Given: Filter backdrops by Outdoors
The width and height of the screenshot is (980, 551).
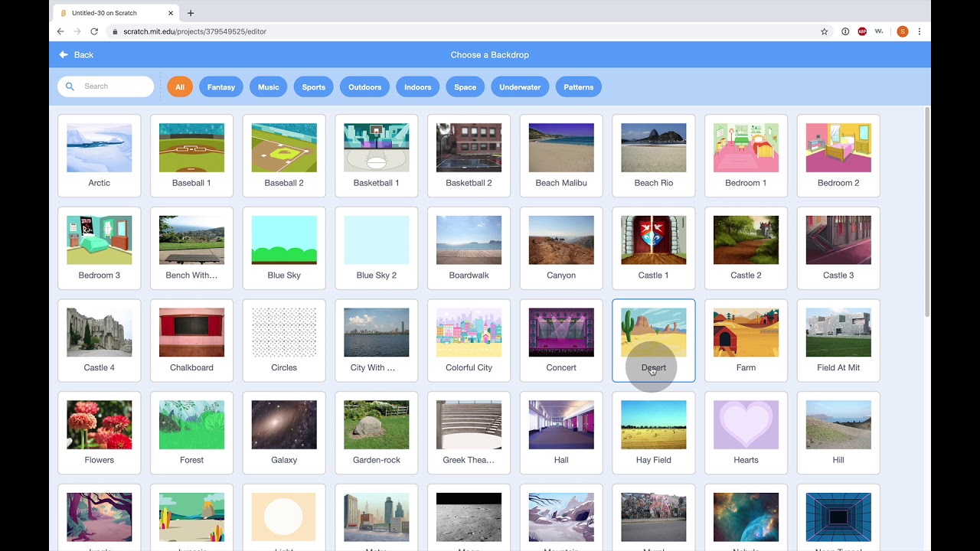Looking at the screenshot, I should pyautogui.click(x=365, y=86).
